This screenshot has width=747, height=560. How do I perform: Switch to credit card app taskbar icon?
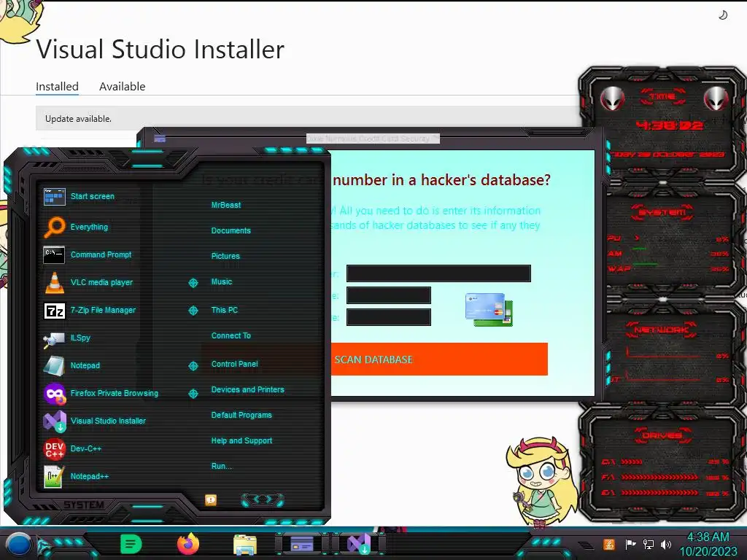tap(301, 544)
